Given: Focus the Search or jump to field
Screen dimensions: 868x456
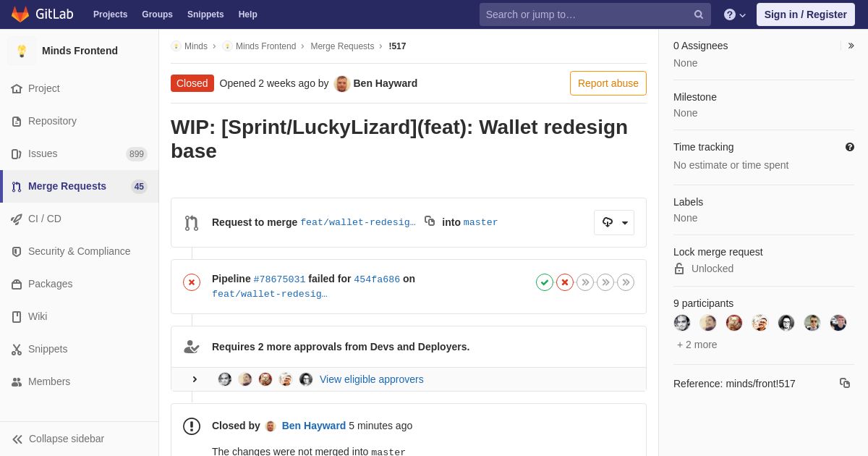Looking at the screenshot, I should coord(595,14).
